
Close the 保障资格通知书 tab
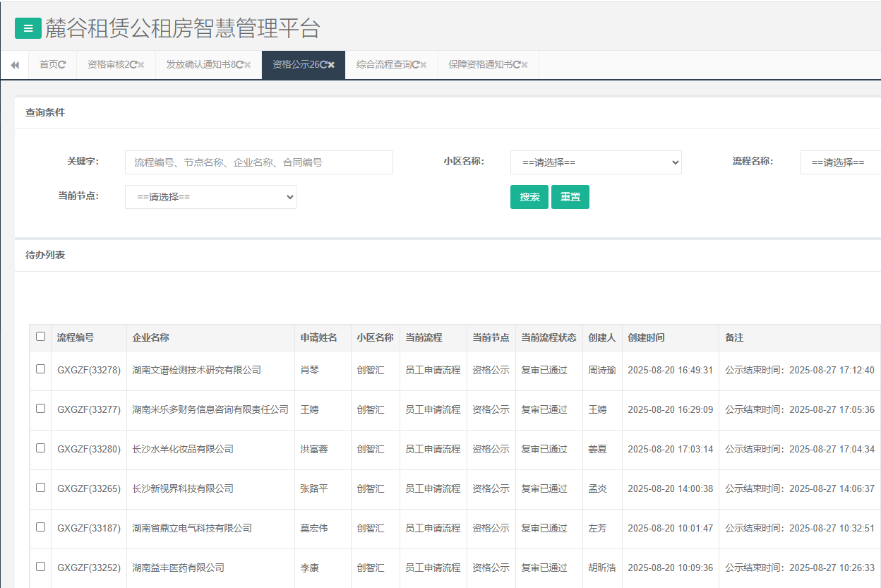(525, 65)
